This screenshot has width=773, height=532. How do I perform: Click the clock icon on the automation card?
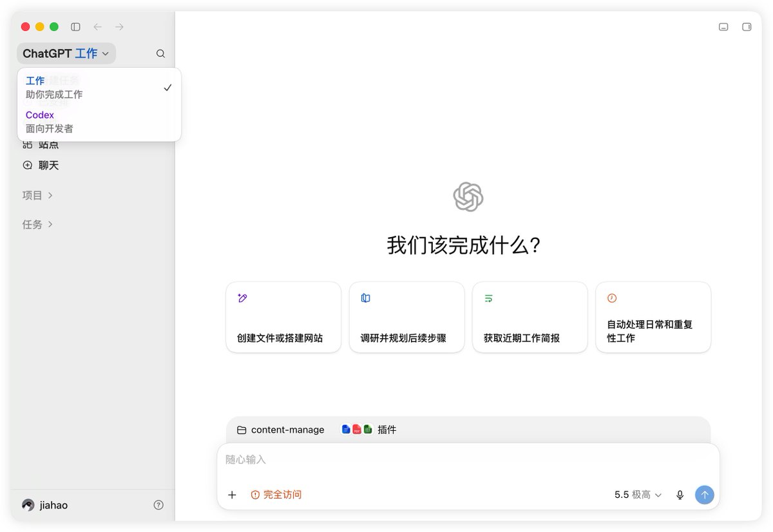coord(612,298)
